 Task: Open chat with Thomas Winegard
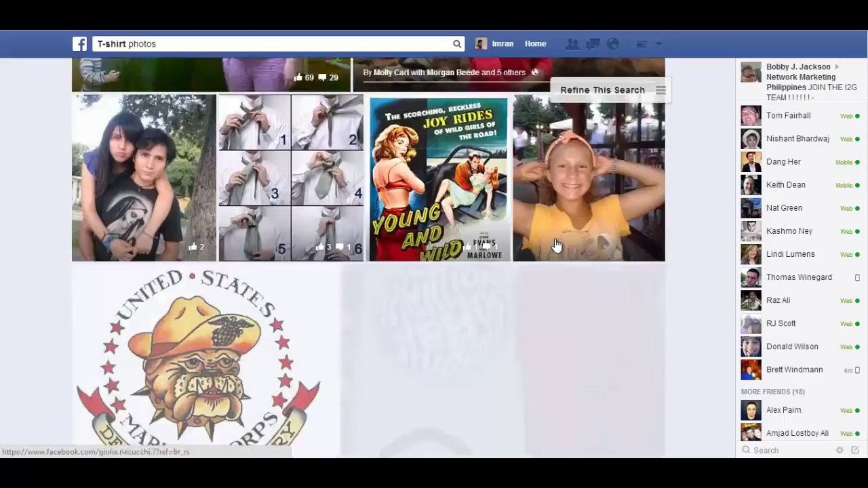[x=800, y=277]
